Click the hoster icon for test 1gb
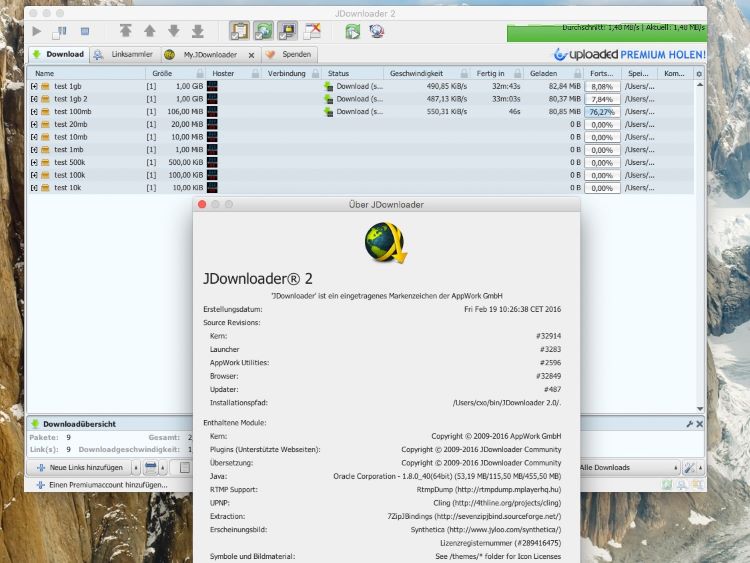This screenshot has height=563, width=750. (x=212, y=86)
